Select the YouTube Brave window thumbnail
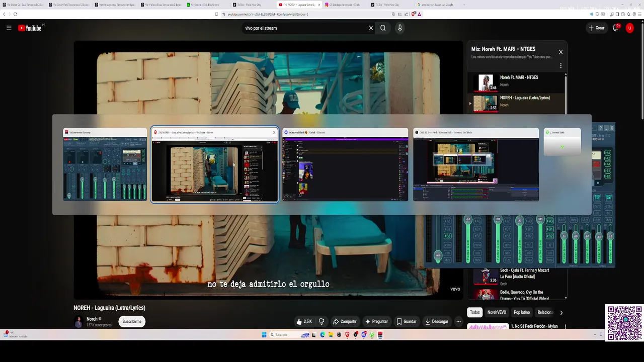Image resolution: width=644 pixels, height=362 pixels. [x=214, y=164]
